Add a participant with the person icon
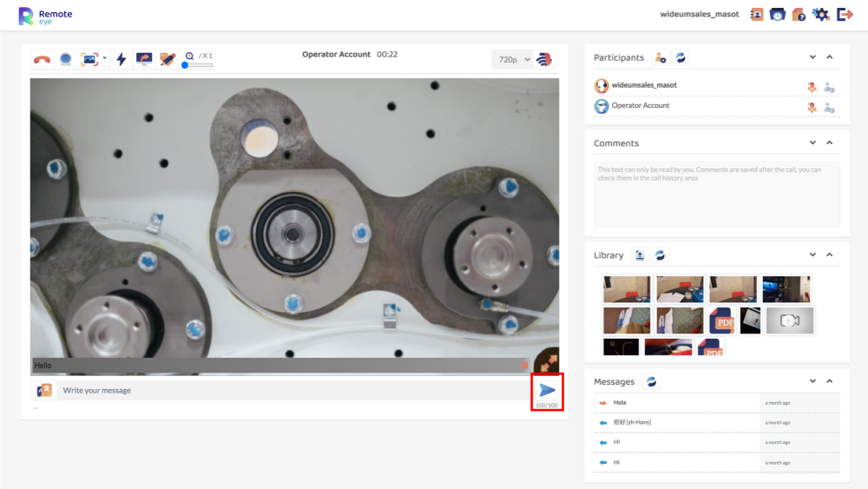 coord(660,57)
